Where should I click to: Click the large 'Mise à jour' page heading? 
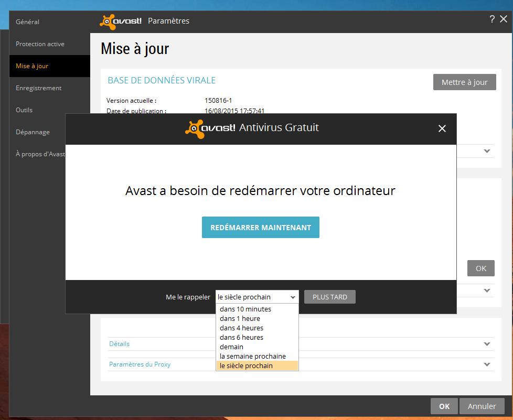pyautogui.click(x=135, y=49)
